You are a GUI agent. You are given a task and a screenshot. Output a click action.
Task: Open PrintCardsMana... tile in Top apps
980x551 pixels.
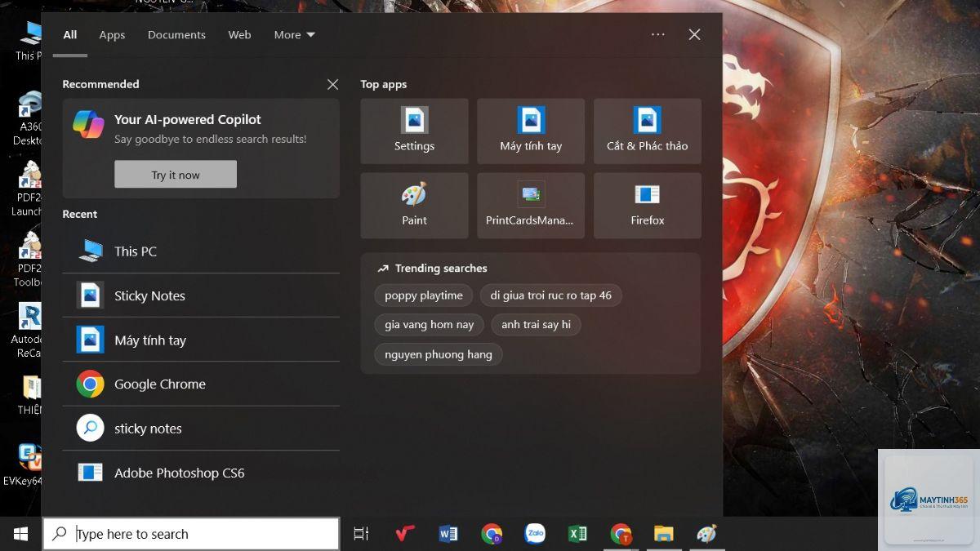531,205
